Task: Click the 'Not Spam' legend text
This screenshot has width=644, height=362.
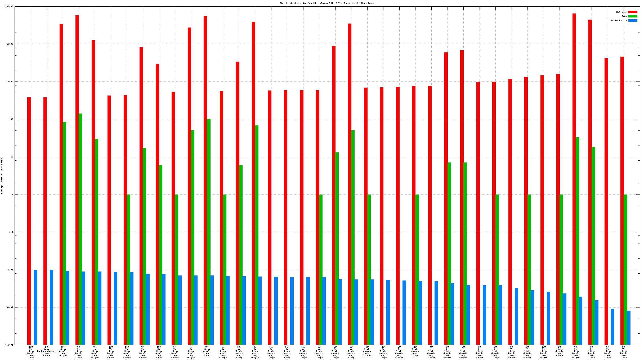Action: coord(621,12)
